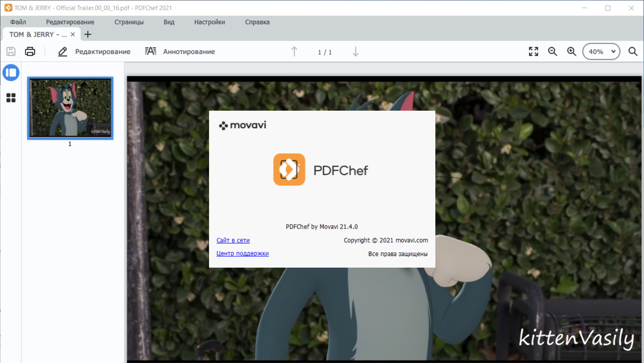The image size is (644, 363).
Task: Follow the Сайт в сети link
Action: (x=233, y=240)
